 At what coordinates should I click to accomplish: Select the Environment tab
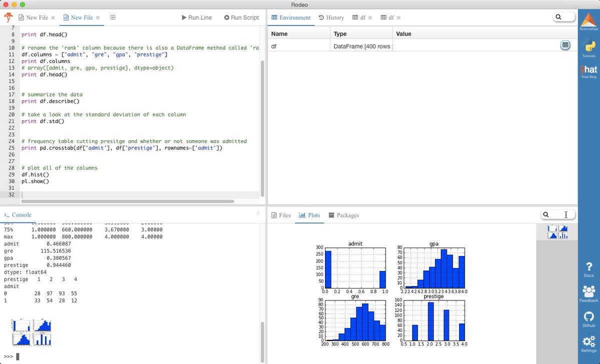coord(290,17)
